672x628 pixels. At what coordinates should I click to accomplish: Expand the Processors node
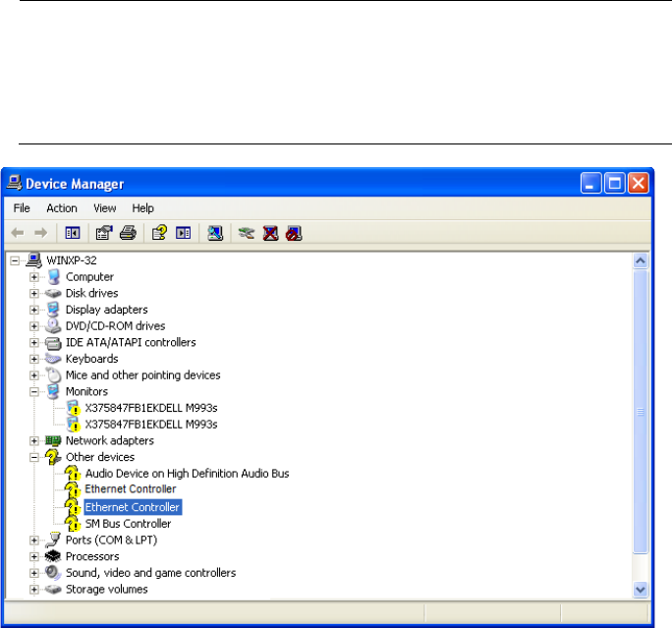click(x=34, y=556)
